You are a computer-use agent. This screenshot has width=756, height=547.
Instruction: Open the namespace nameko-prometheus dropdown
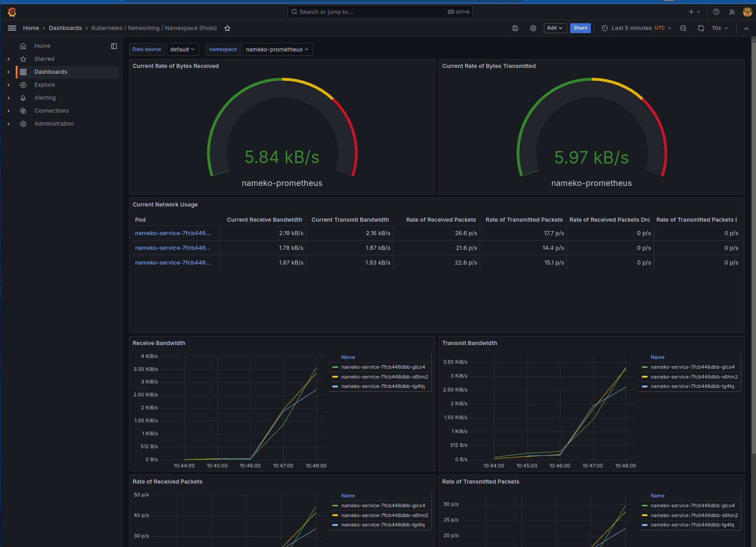(x=277, y=50)
